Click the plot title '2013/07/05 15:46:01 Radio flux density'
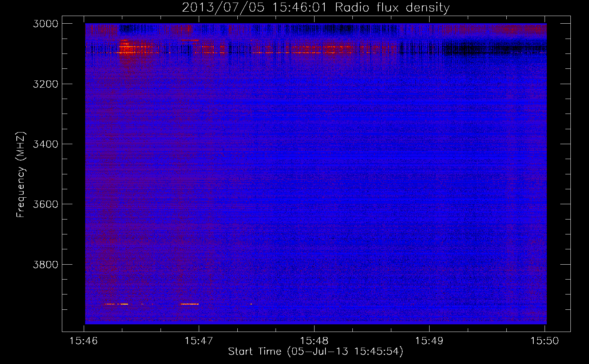Viewport: 589px width, 364px height. [316, 7]
